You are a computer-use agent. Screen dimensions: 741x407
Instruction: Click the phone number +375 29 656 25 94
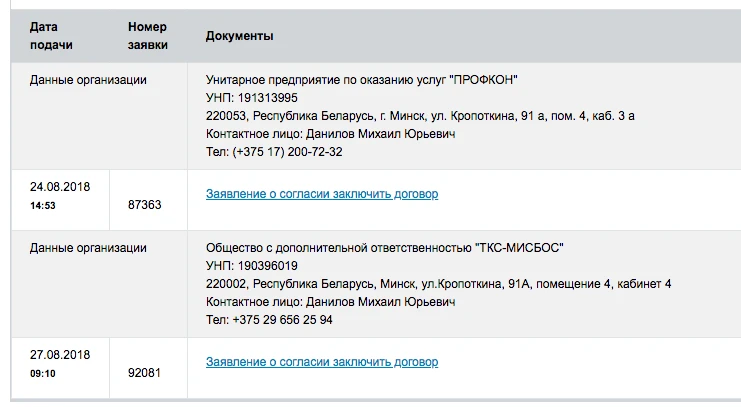pos(269,320)
